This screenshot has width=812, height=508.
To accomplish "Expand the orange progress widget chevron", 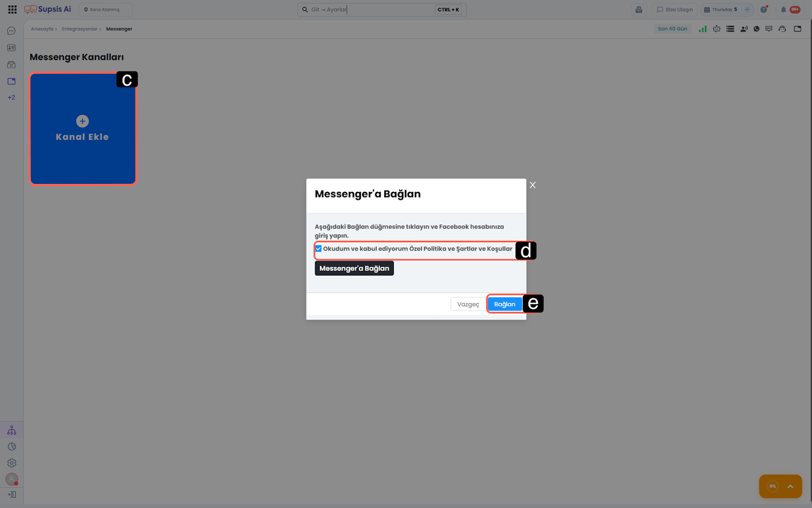I will 790,486.
